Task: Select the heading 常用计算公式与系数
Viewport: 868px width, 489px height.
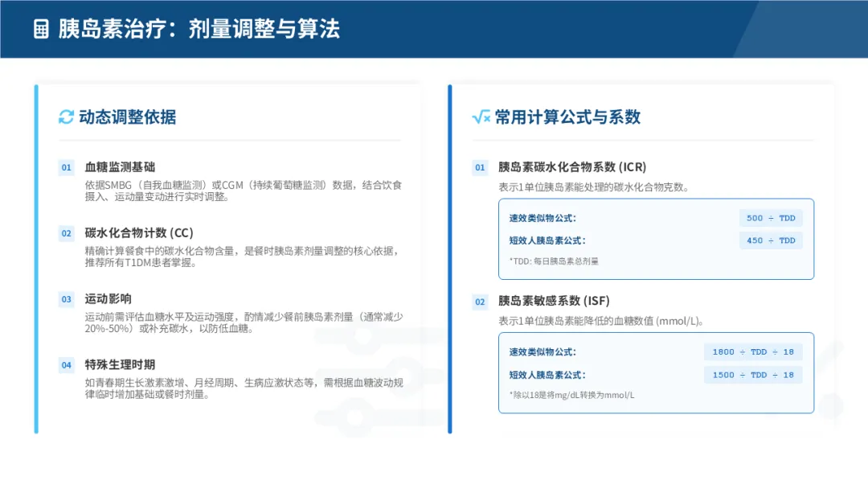Action: [567, 117]
